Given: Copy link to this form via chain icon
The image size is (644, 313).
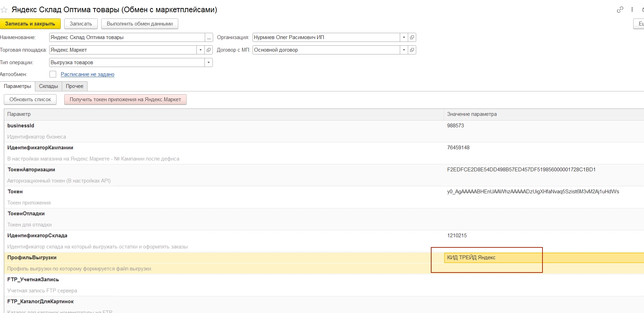Looking at the screenshot, I should coord(620,10).
